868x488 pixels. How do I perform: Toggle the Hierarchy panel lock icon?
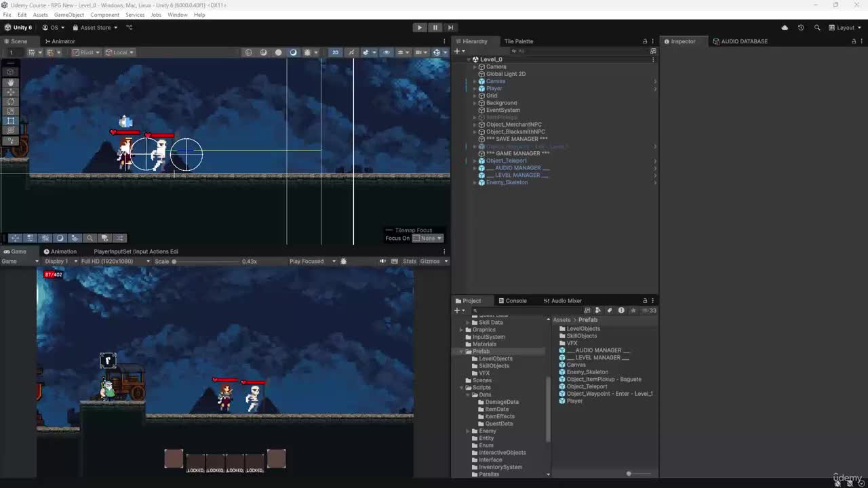coord(645,41)
